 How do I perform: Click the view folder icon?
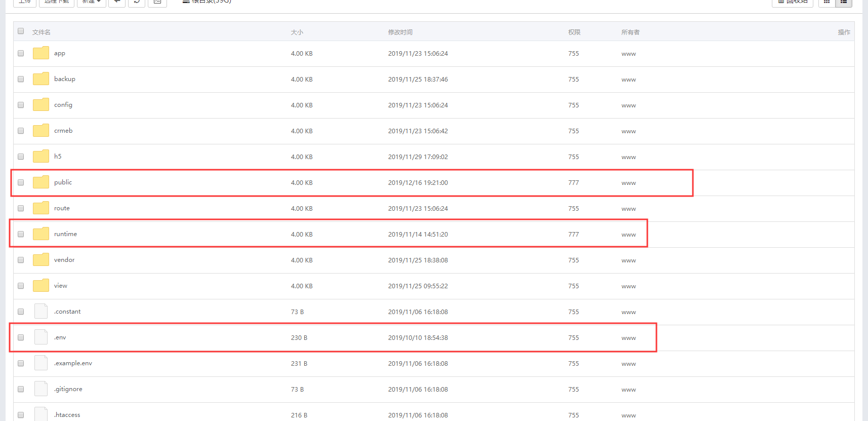click(x=41, y=286)
